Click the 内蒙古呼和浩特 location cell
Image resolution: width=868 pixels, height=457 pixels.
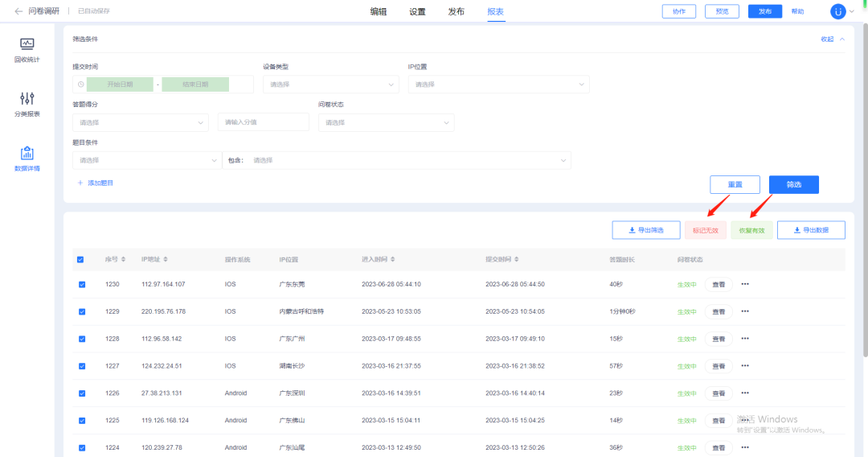[x=301, y=311]
